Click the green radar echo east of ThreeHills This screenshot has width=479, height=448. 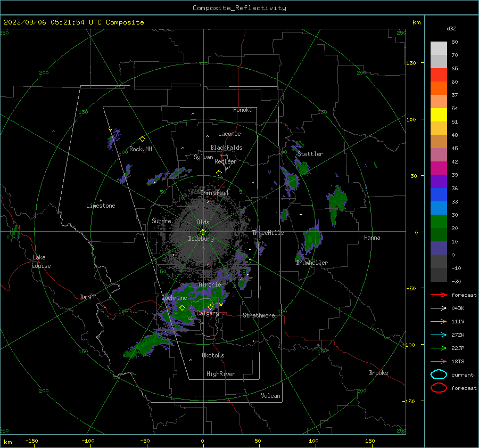click(x=312, y=238)
